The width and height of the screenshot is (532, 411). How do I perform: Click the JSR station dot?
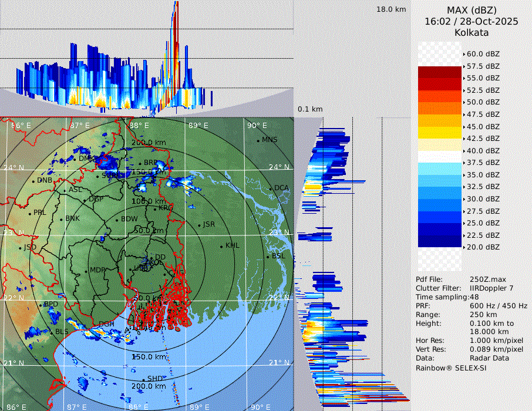coord(200,225)
